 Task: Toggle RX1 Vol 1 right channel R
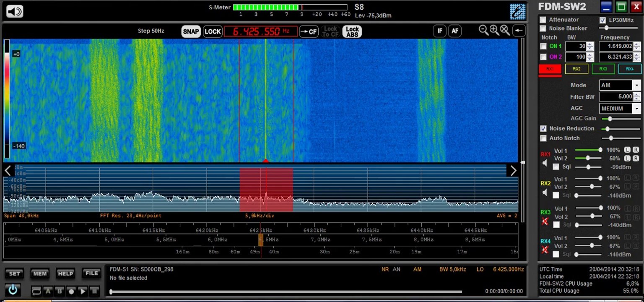click(x=636, y=150)
